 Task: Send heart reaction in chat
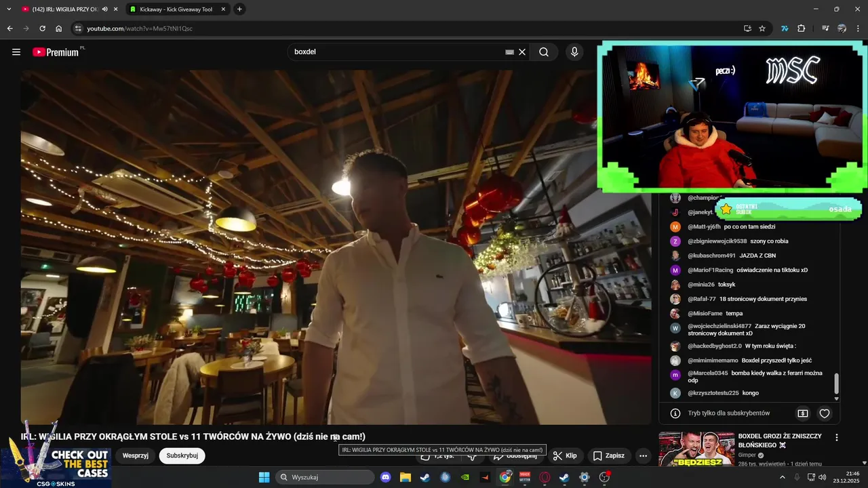pyautogui.click(x=825, y=413)
